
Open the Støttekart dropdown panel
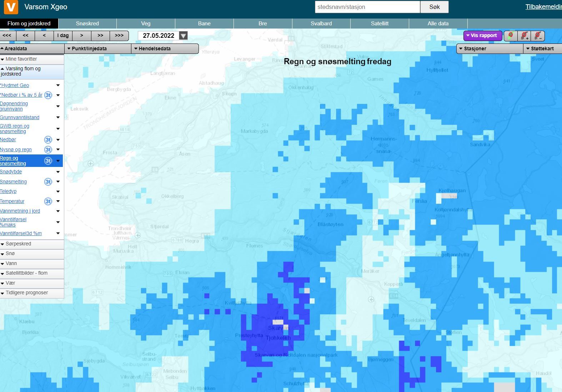(x=542, y=49)
